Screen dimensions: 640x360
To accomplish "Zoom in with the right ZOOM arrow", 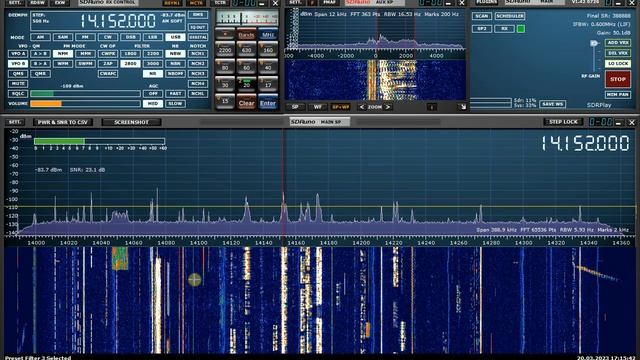I will (388, 107).
